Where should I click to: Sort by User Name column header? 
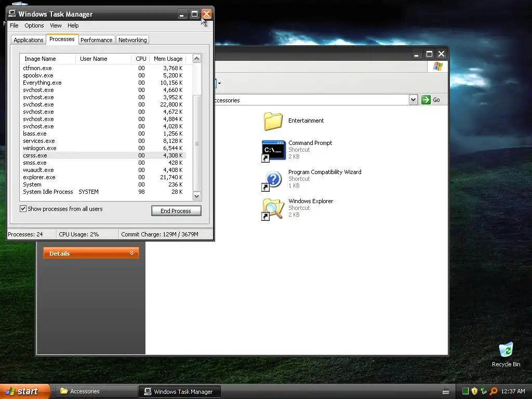(103, 59)
